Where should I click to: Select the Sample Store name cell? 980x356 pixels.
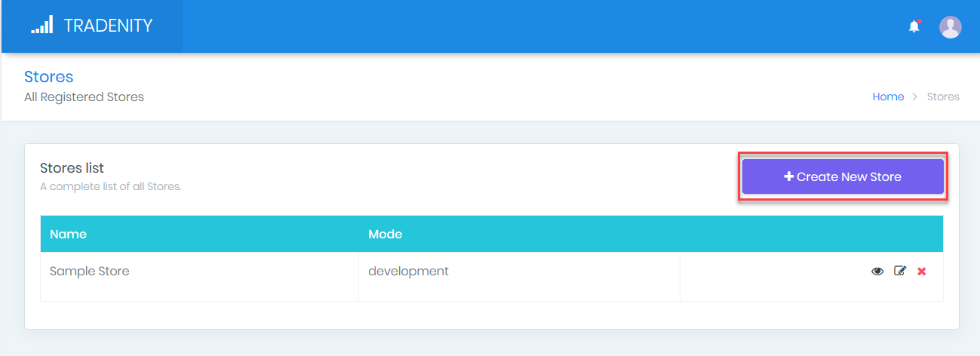pos(200,276)
